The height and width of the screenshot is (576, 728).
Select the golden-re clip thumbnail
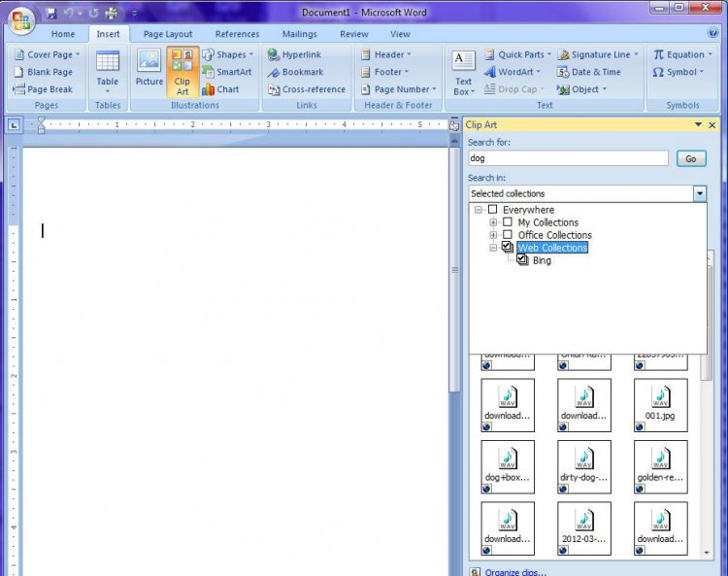click(660, 467)
